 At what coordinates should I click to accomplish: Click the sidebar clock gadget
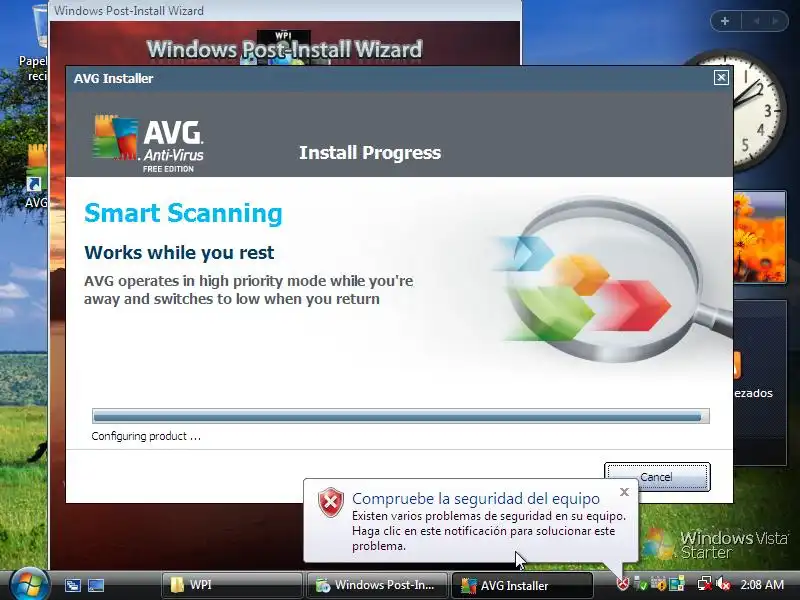click(759, 110)
